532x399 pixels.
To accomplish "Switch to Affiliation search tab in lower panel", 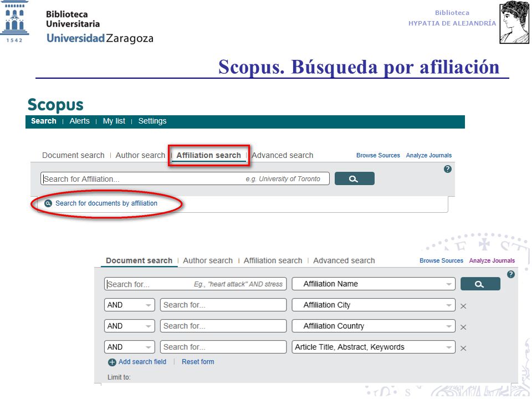I will click(273, 260).
